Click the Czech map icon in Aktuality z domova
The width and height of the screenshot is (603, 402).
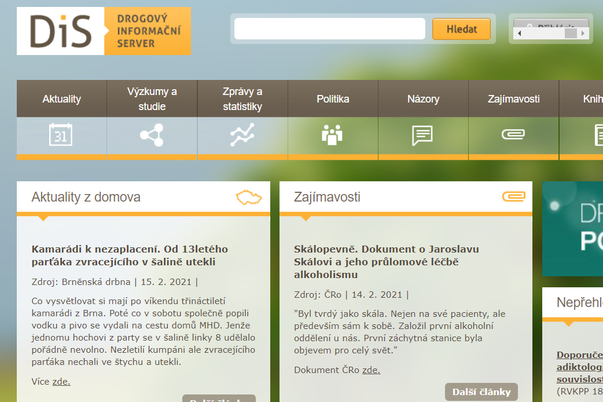249,197
